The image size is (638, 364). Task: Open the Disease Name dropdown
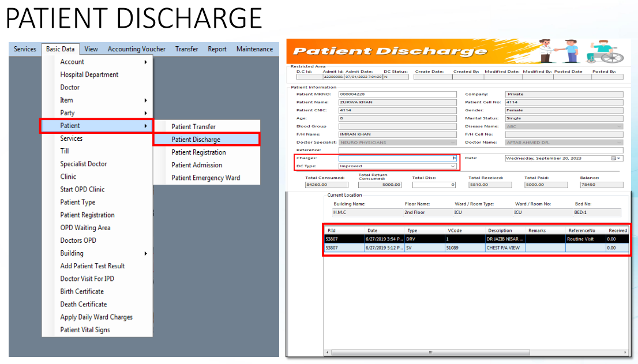(564, 126)
